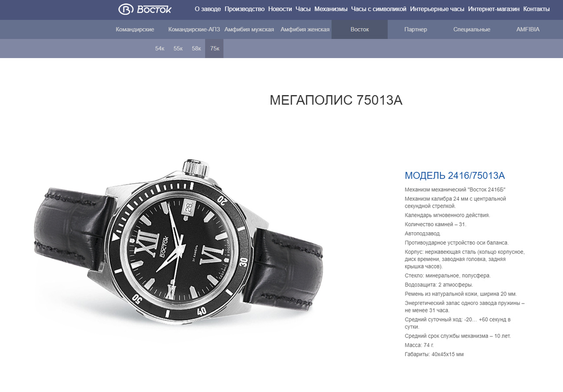
Task: Switch to the Командирские category tab
Action: click(135, 29)
